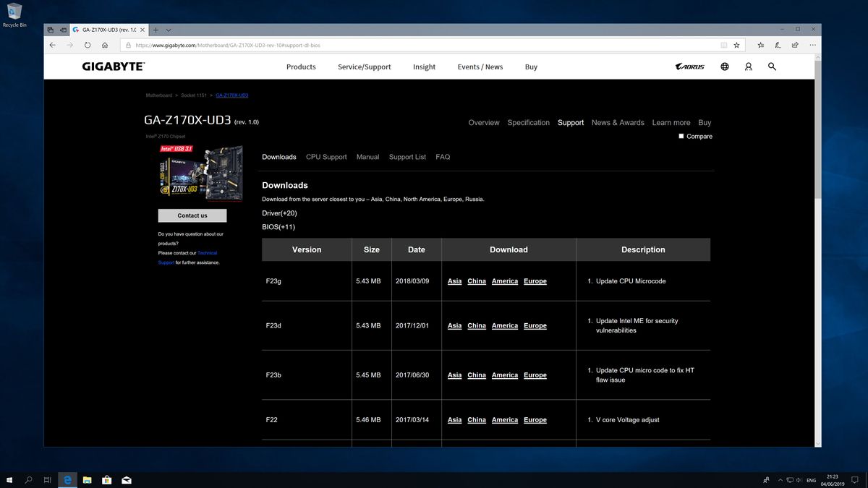The height and width of the screenshot is (488, 868).
Task: Open Gigabyte's search using the magnifier icon
Action: pyautogui.click(x=772, y=66)
